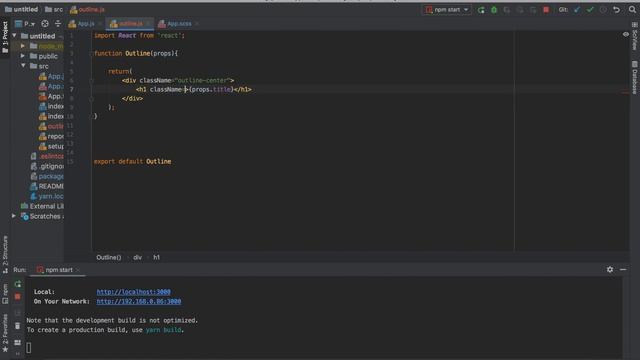Open Search Everywhere magnifier
640x360 pixels.
pyautogui.click(x=632, y=10)
